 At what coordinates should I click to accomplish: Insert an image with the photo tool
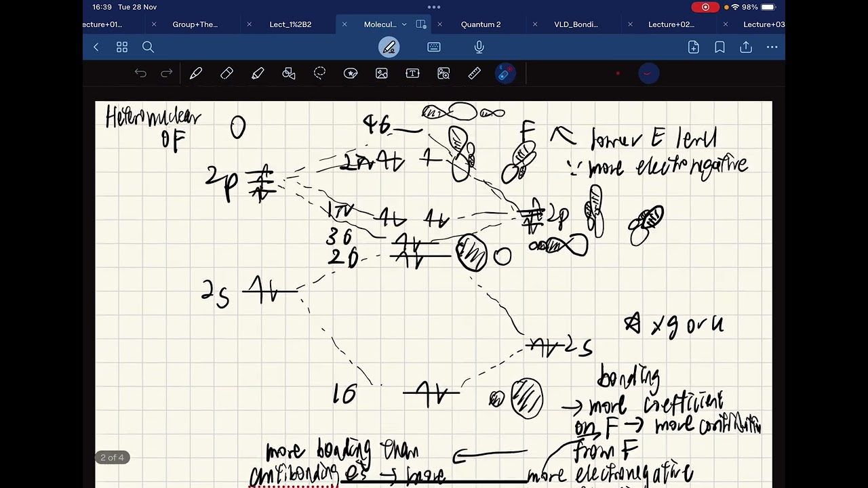pos(382,73)
